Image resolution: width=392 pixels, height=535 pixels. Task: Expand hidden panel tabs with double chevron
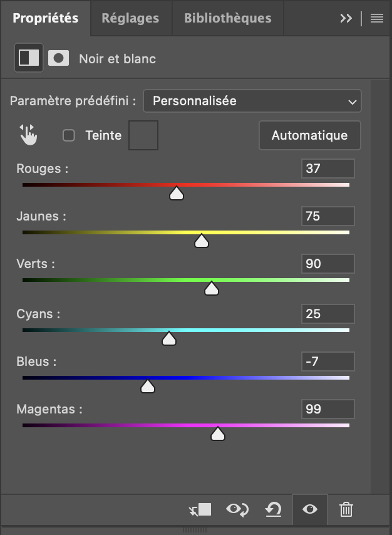pyautogui.click(x=346, y=18)
